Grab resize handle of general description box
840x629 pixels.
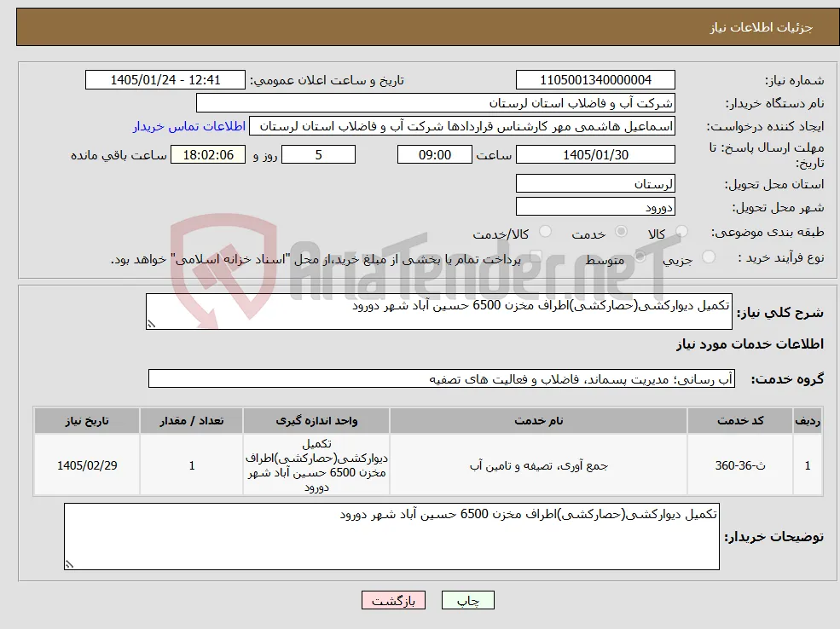[151, 324]
